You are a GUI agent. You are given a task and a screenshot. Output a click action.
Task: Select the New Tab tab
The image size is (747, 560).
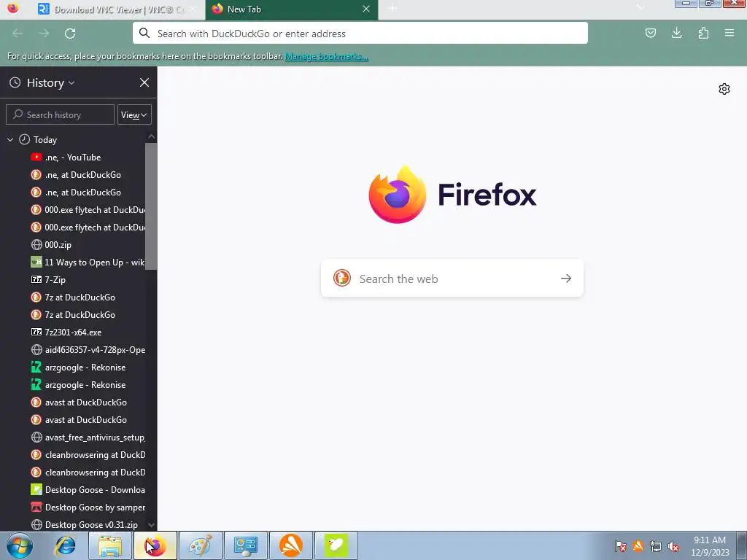[x=292, y=10]
